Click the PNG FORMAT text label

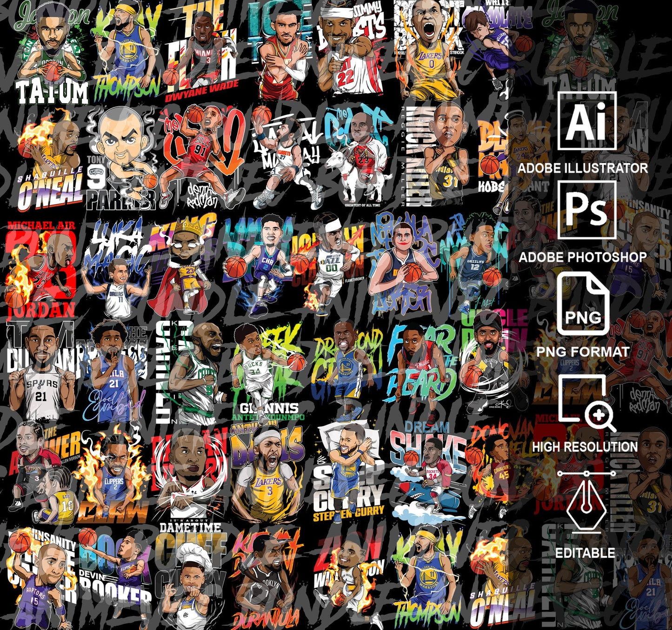583,351
